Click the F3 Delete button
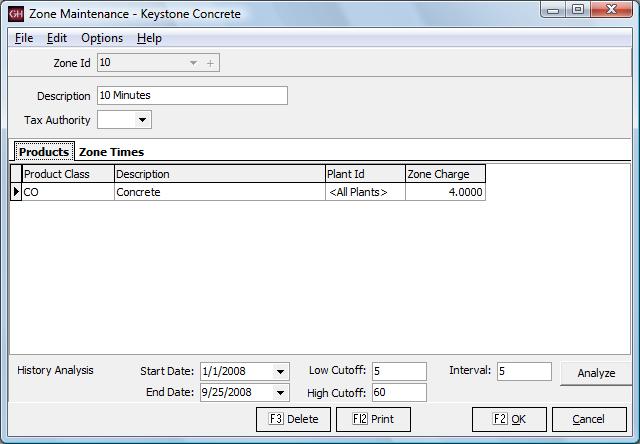The width and height of the screenshot is (640, 444). click(x=293, y=419)
